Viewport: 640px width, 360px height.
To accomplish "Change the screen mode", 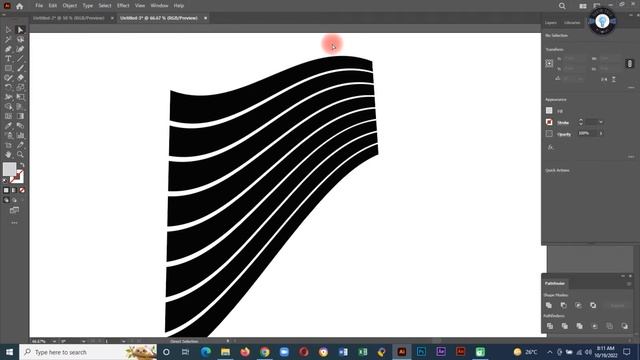I will (14, 210).
